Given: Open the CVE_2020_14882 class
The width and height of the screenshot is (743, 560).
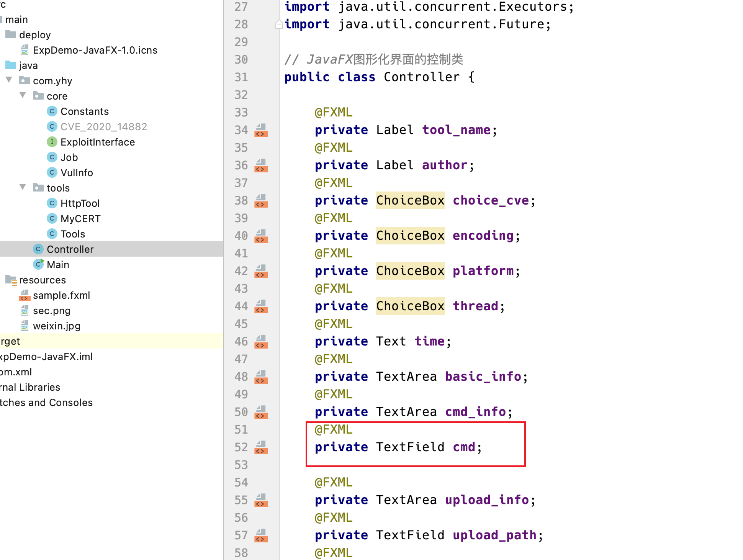Looking at the screenshot, I should coord(103,127).
